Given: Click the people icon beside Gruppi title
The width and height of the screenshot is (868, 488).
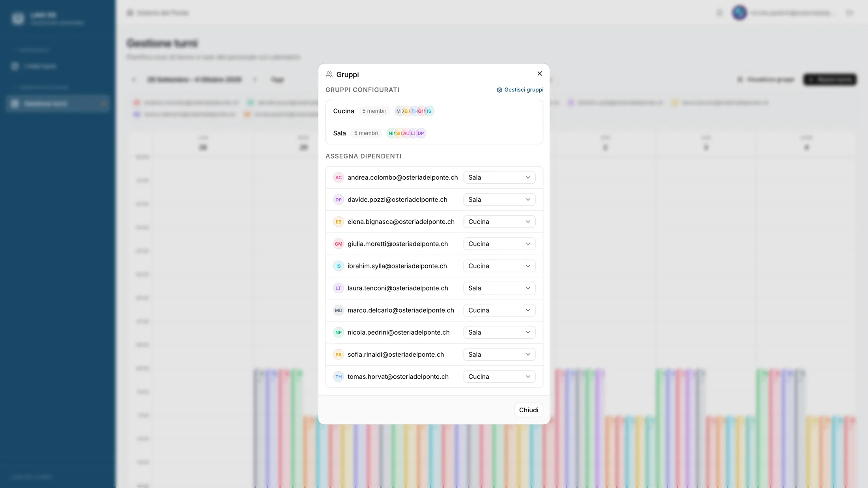Looking at the screenshot, I should [329, 75].
